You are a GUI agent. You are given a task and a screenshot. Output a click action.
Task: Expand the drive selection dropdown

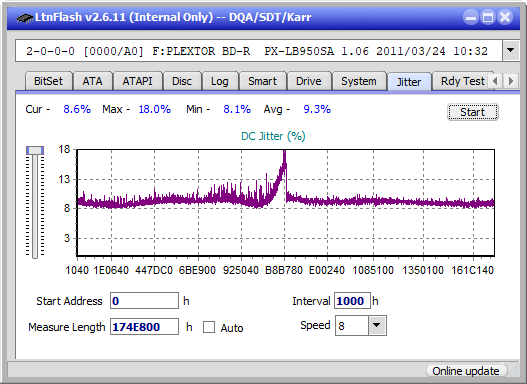point(511,51)
